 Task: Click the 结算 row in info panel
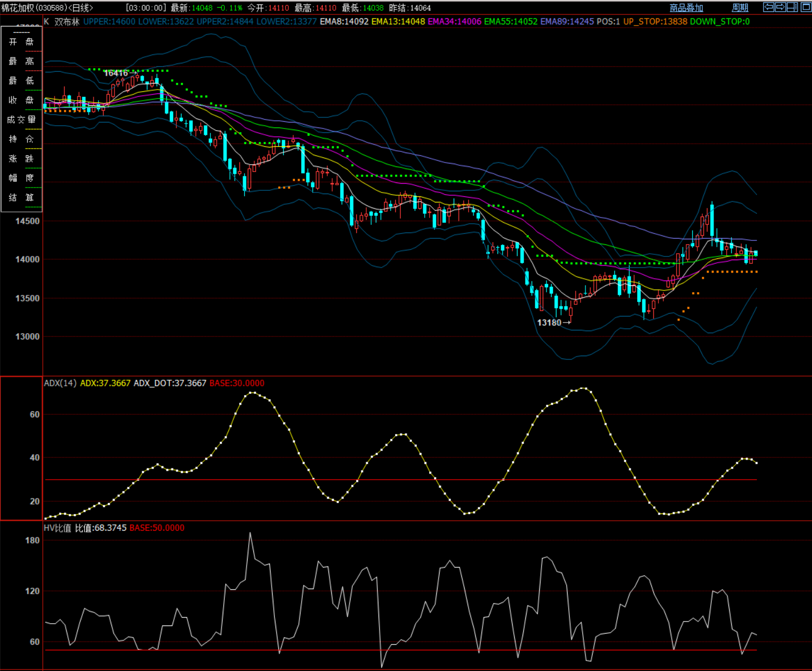click(x=21, y=198)
